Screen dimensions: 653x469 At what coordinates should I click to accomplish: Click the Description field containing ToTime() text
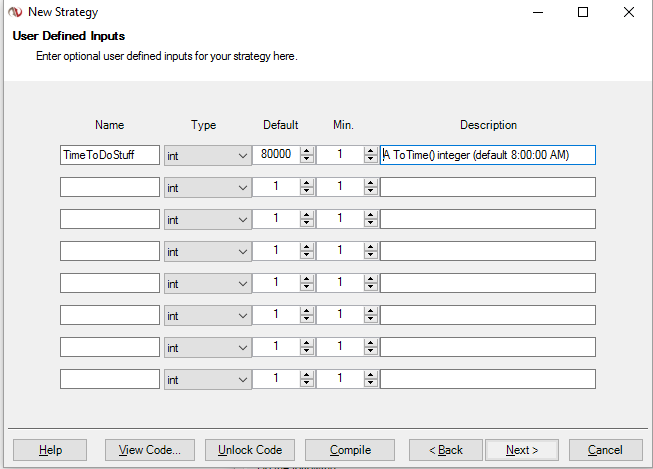[x=488, y=155]
